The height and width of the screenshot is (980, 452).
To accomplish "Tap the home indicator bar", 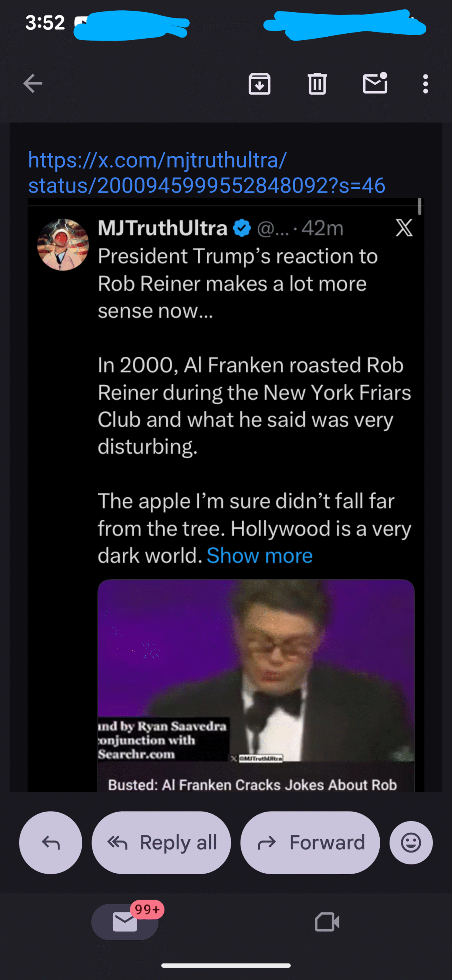I will click(226, 965).
